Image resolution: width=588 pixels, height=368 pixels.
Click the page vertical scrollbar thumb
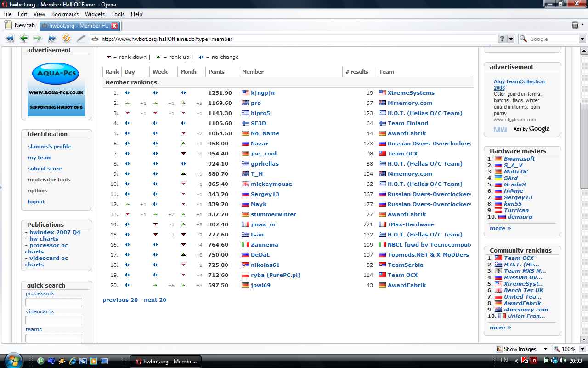[x=584, y=145]
